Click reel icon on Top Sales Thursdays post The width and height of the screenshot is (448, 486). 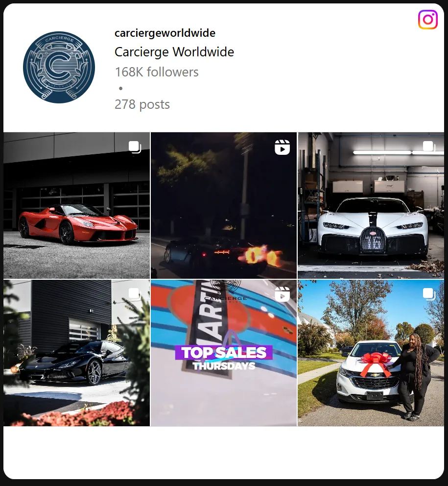(282, 294)
